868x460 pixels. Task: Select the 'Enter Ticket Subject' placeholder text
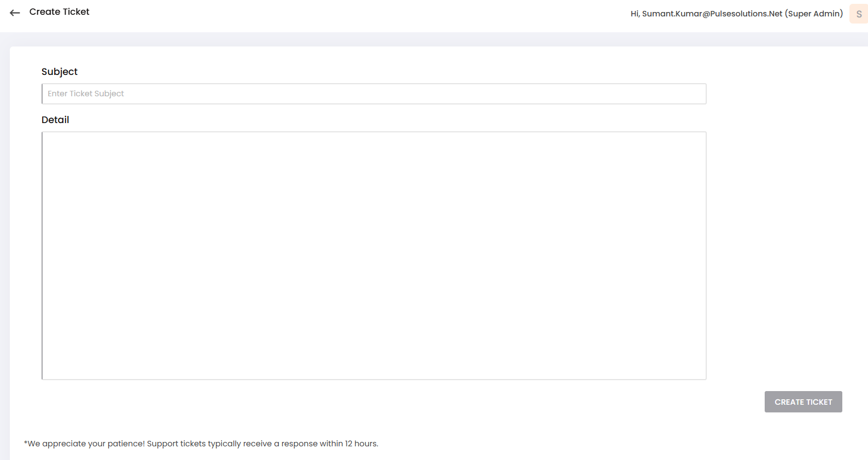pos(86,94)
